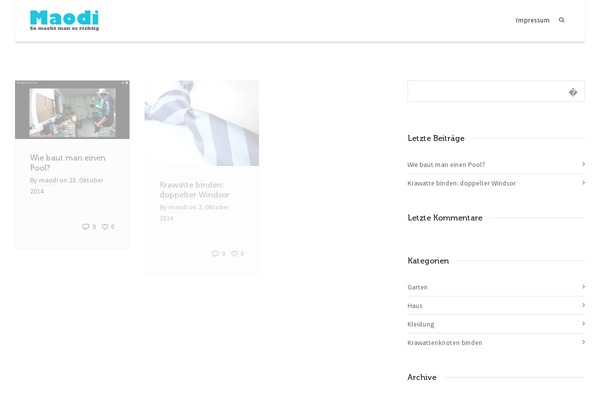Click the 'Archive' heading
The image size is (600, 400).
(x=422, y=377)
